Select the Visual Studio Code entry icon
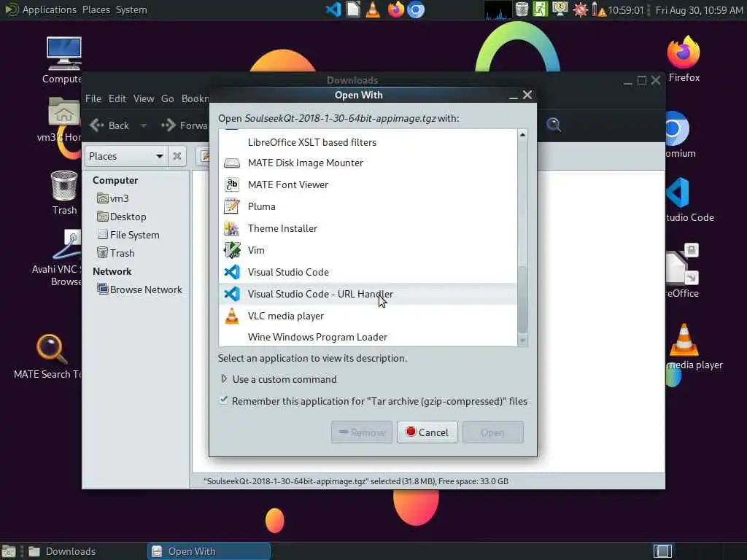Screen dimensions: 747x560 coord(232,273)
